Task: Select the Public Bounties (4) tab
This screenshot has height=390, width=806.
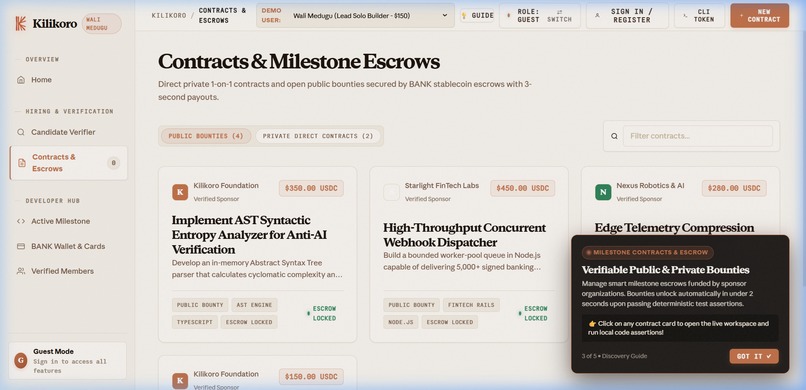Action: click(x=206, y=136)
